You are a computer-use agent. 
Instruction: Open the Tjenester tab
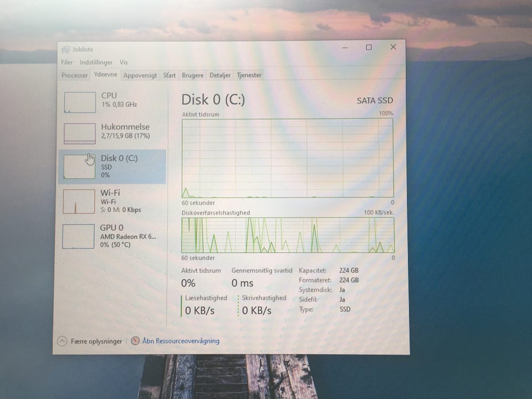click(249, 75)
